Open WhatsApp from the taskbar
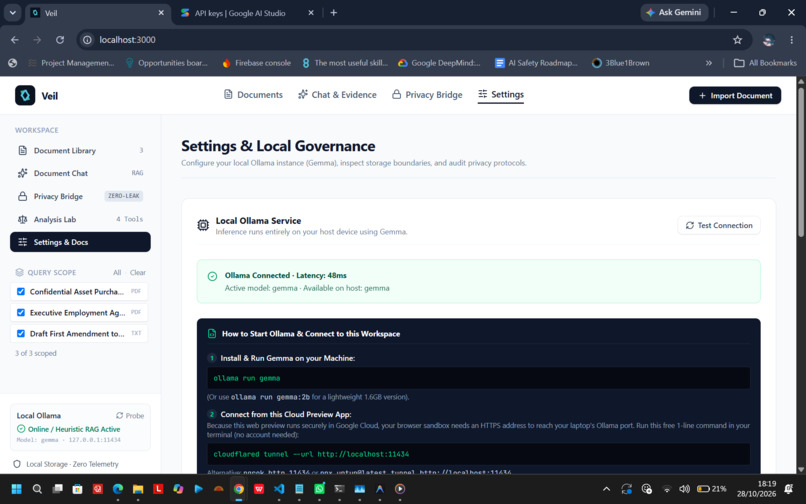Viewport: 806px width, 504px height. [319, 489]
